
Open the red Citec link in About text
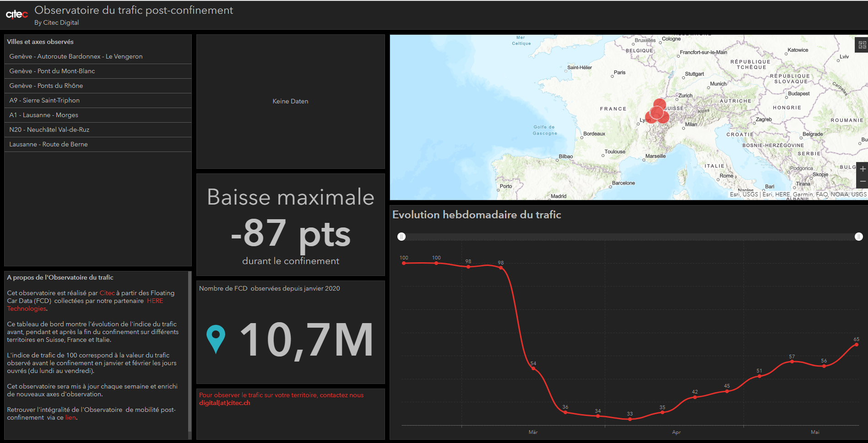[107, 293]
